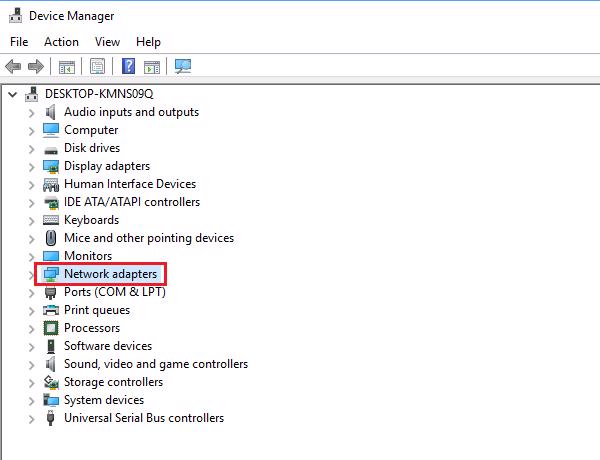Expand the Network adapters category arrow
This screenshot has width=600, height=460.
tap(32, 274)
